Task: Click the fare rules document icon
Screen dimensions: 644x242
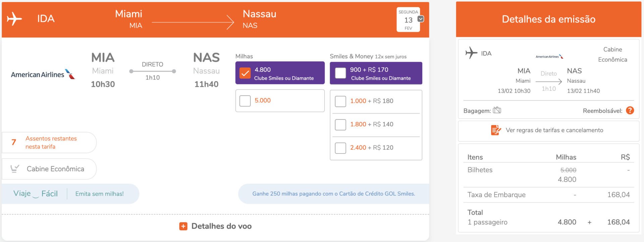Action: tap(496, 130)
